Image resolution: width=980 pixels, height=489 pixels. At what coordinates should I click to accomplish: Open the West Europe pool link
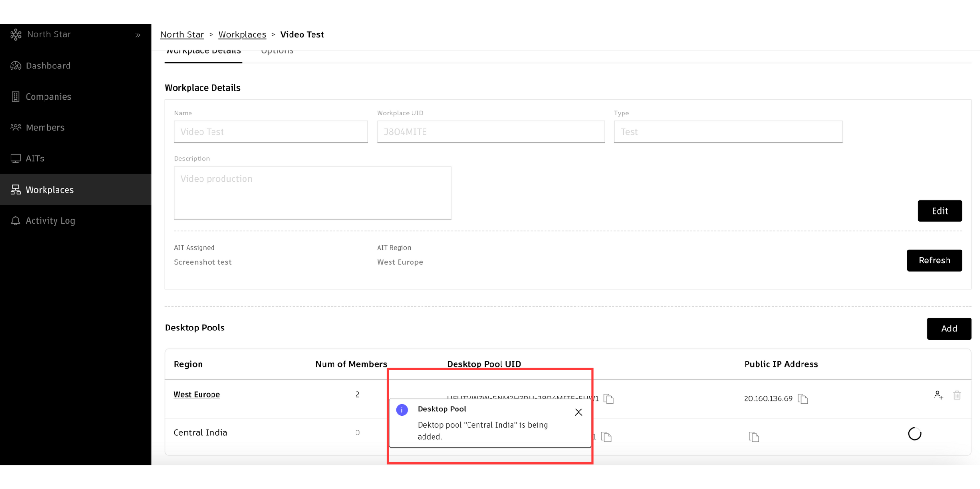[x=196, y=394]
